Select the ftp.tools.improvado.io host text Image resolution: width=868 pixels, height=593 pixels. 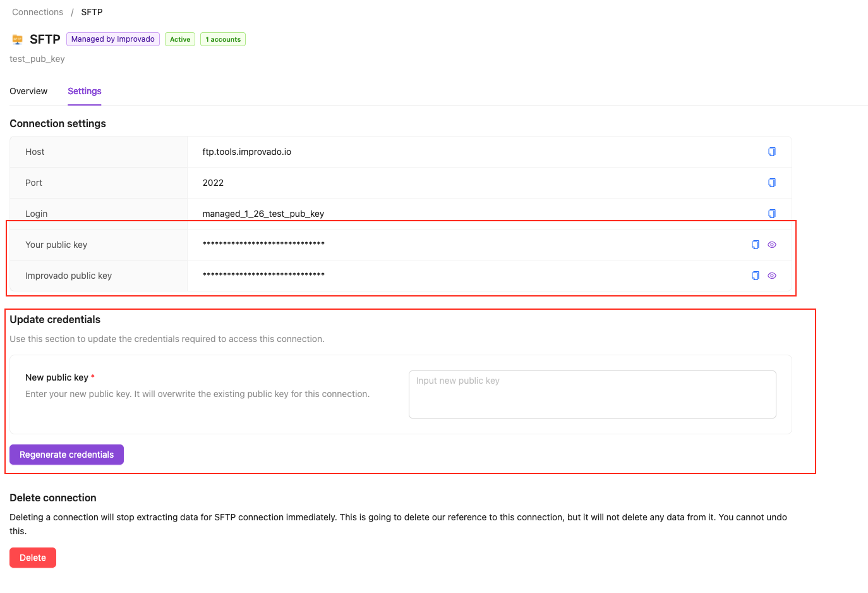pos(247,152)
